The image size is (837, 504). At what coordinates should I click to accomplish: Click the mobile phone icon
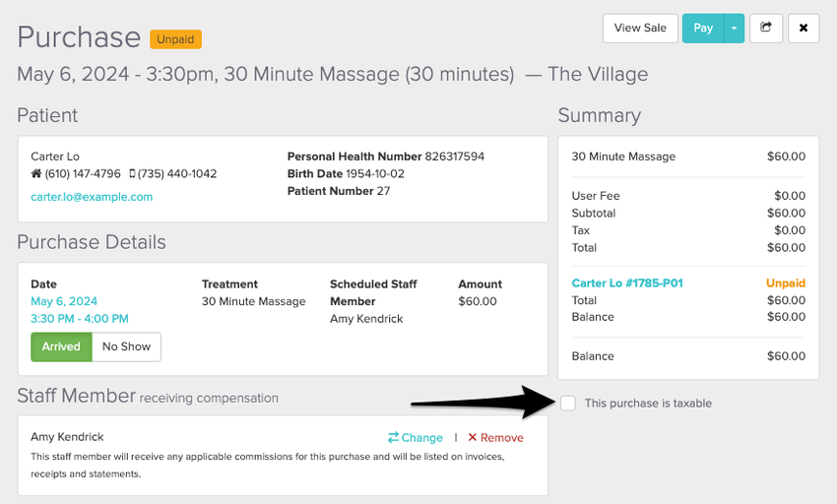[x=132, y=173]
